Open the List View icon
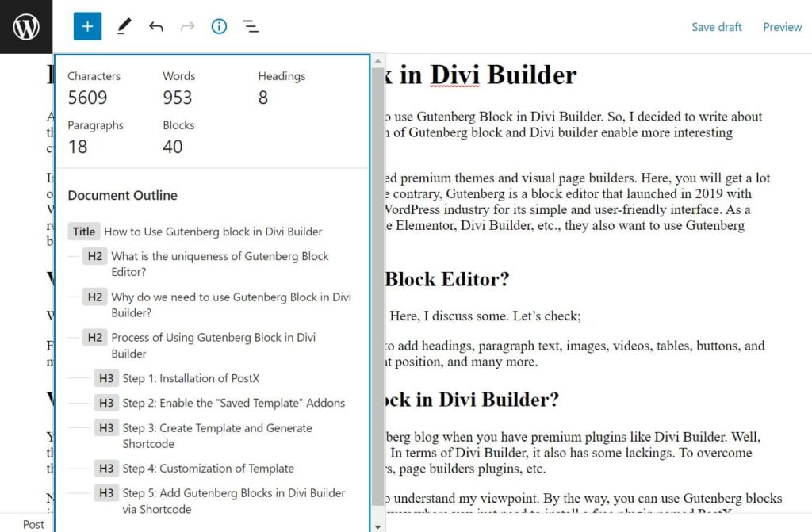The height and width of the screenshot is (532, 812). click(251, 26)
